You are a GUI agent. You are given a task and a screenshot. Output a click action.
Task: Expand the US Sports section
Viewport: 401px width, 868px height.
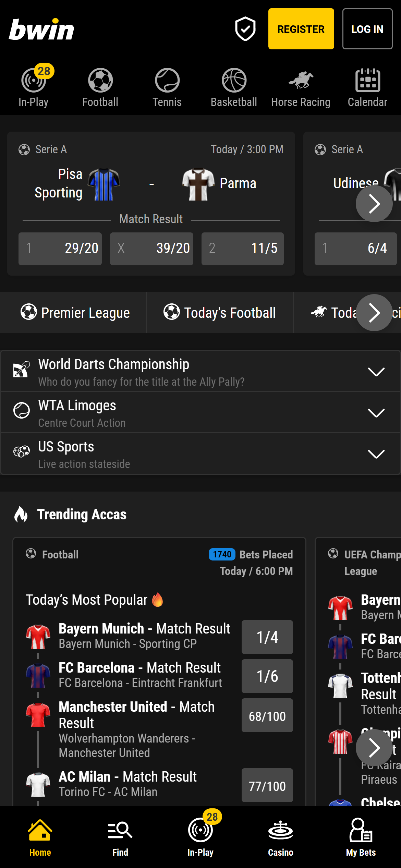click(376, 454)
